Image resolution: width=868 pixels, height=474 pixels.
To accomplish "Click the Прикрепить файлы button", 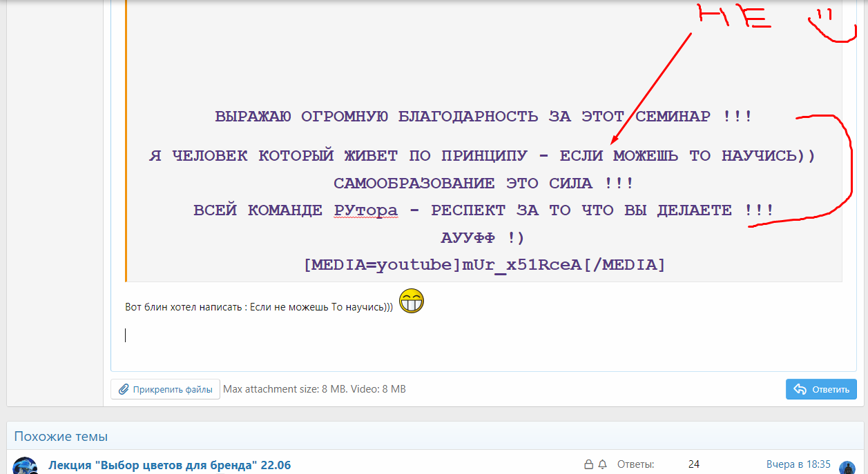I will (164, 388).
